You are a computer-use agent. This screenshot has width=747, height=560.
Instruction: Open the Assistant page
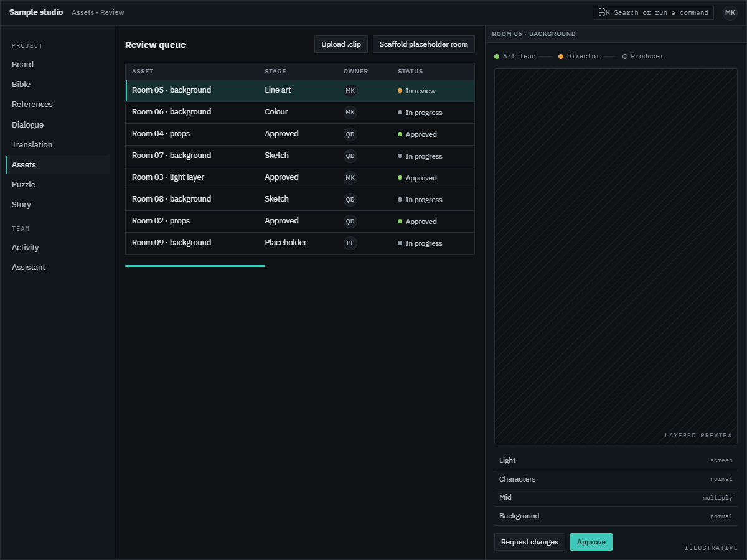[x=58, y=267]
